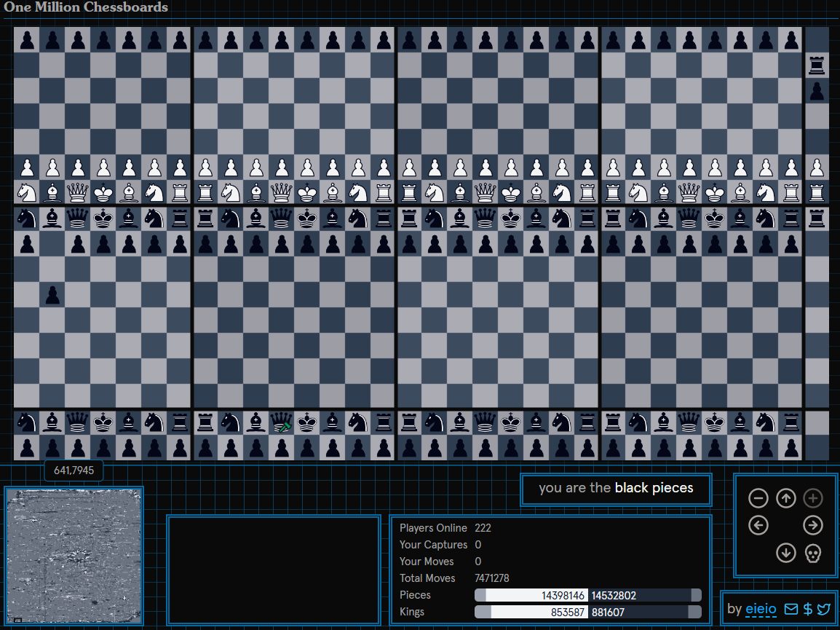Screen dimensions: 840x630
Task: Click the zoom out minus icon
Action: click(758, 498)
